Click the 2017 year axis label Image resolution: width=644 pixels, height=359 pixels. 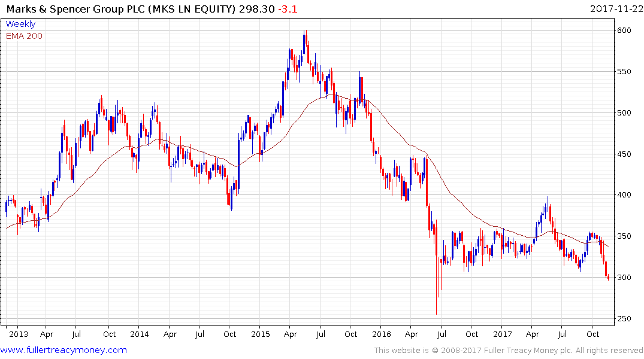[x=503, y=334]
